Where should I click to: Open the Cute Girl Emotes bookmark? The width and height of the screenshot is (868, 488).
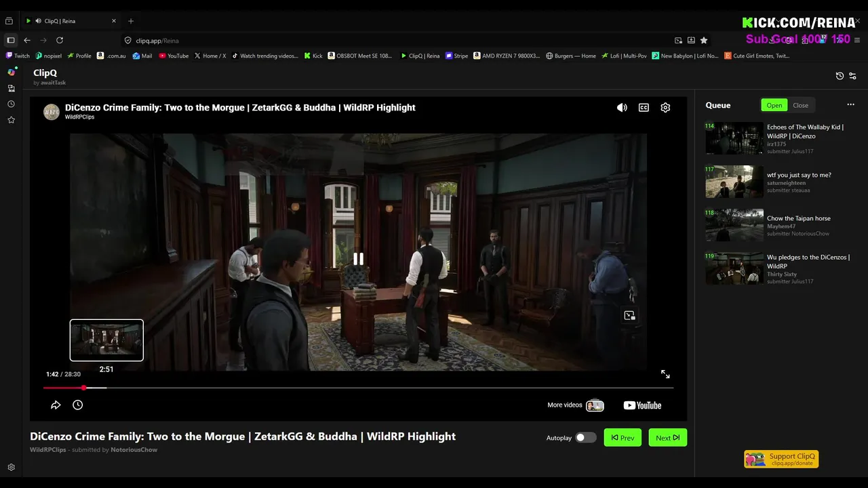tap(757, 56)
